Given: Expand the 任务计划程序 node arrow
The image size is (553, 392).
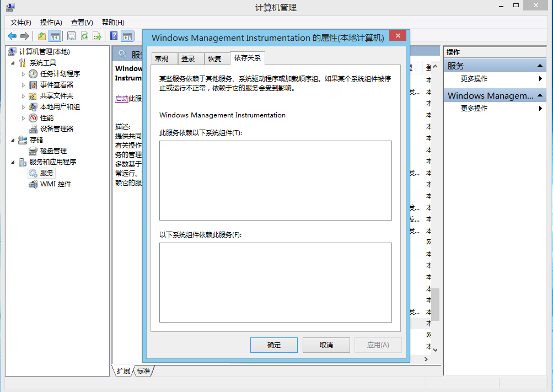Looking at the screenshot, I should point(23,74).
